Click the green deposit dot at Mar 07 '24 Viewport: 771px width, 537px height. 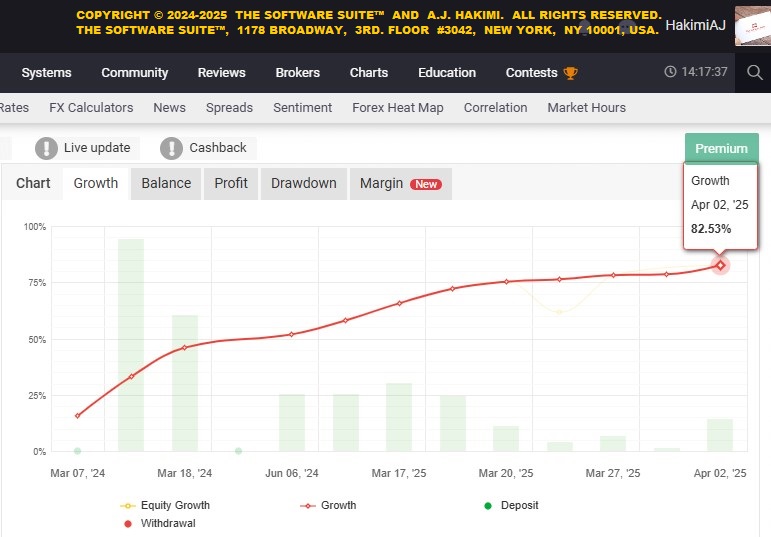[x=78, y=451]
